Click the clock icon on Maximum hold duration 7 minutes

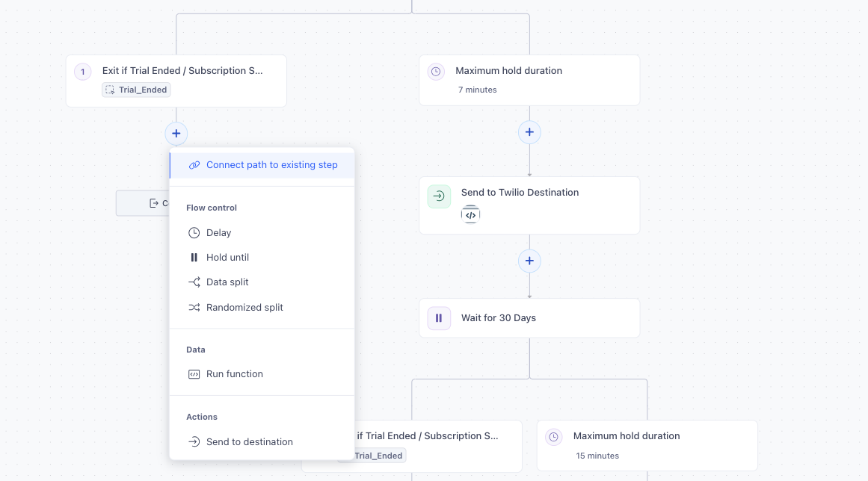tap(435, 71)
